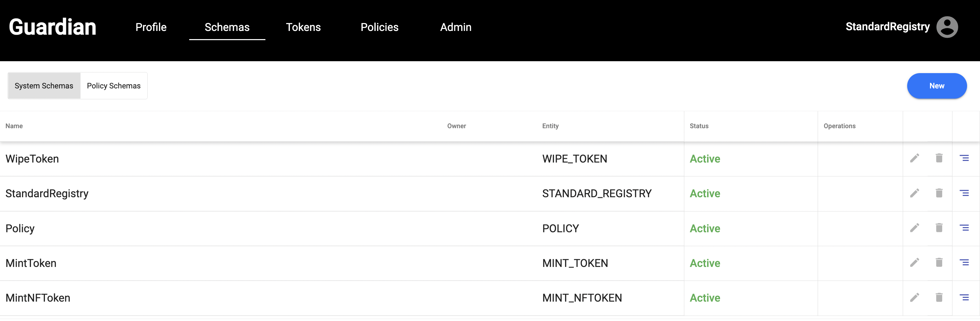Image resolution: width=980 pixels, height=321 pixels.
Task: Click the blue New button
Action: (936, 86)
